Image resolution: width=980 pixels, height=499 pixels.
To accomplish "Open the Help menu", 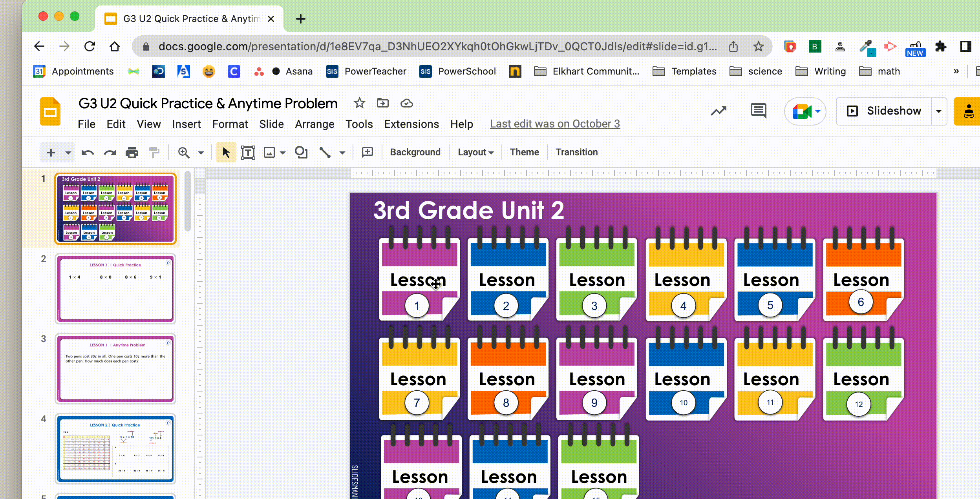I will click(x=461, y=124).
